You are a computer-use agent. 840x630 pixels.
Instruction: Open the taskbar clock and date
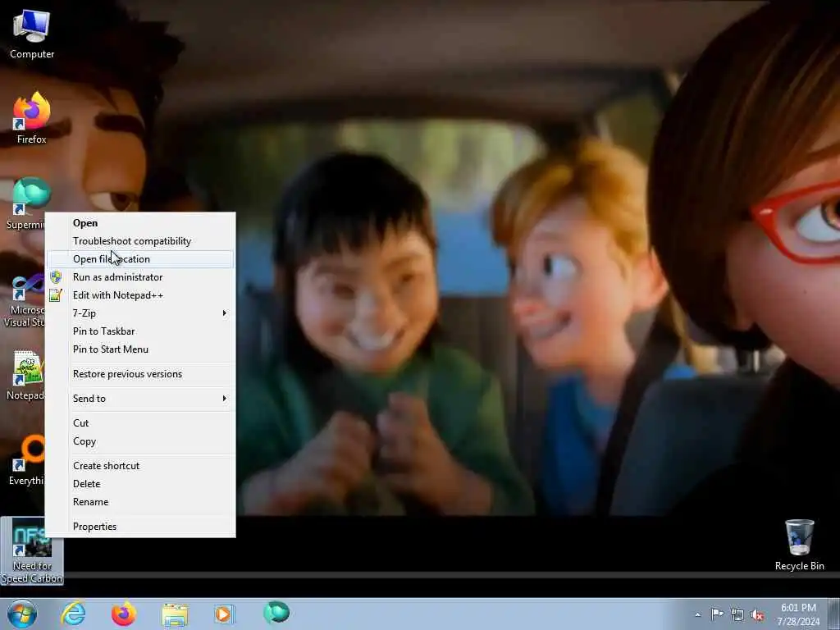click(x=798, y=614)
